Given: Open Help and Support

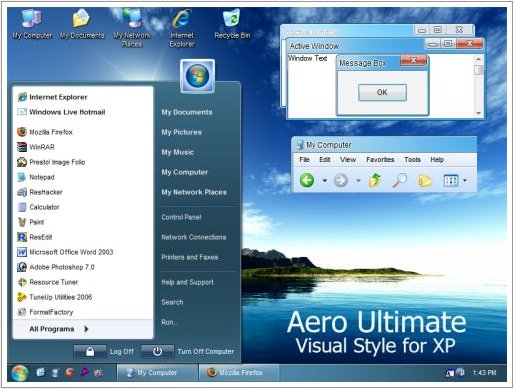Looking at the screenshot, I should click(187, 282).
